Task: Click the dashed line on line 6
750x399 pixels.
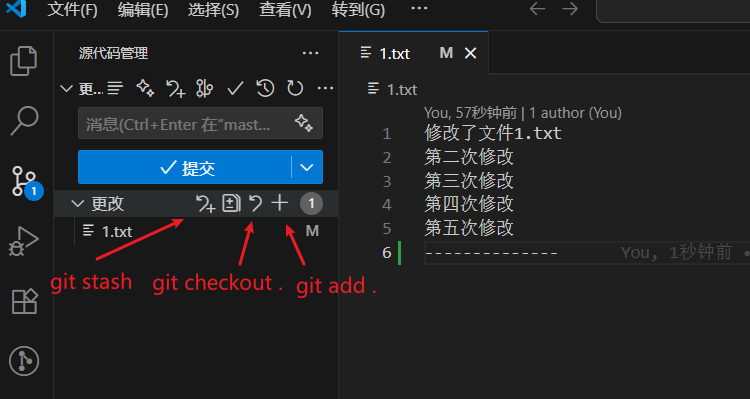Action: [491, 252]
